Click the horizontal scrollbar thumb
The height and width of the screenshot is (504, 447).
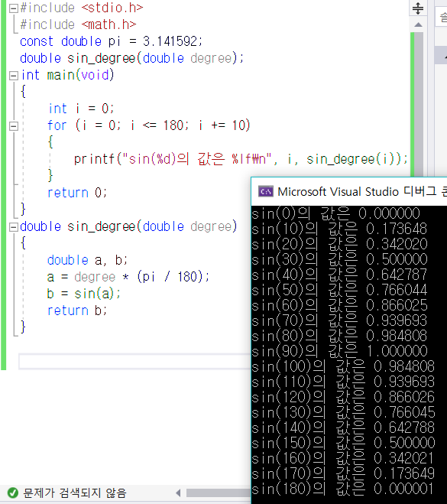(x=219, y=493)
